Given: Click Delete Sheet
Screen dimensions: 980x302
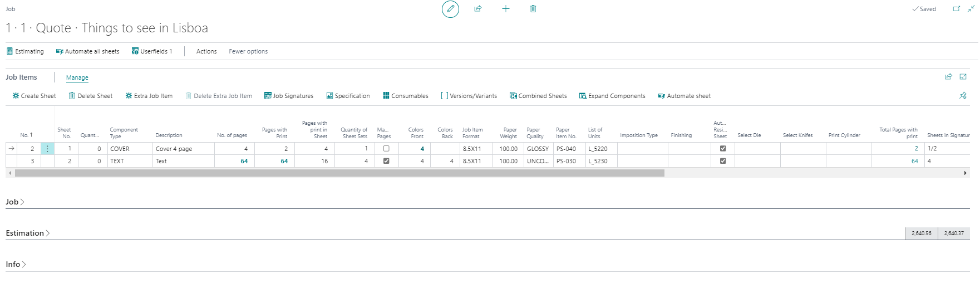Looking at the screenshot, I should 91,96.
